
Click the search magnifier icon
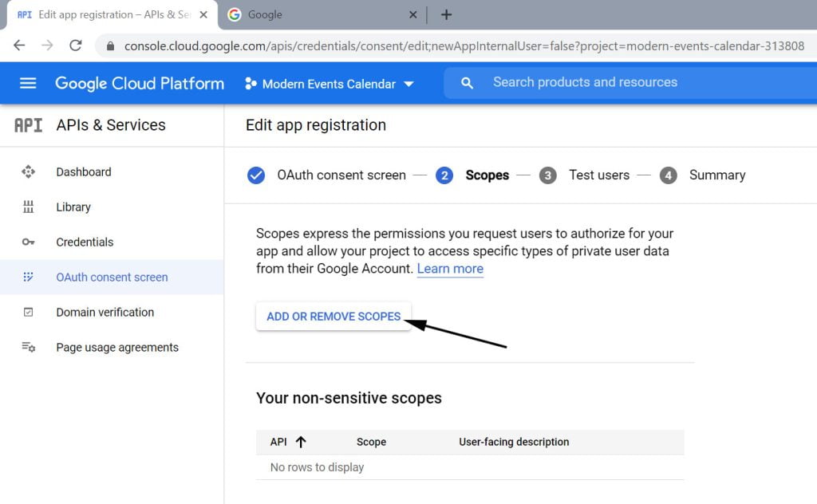(x=468, y=83)
